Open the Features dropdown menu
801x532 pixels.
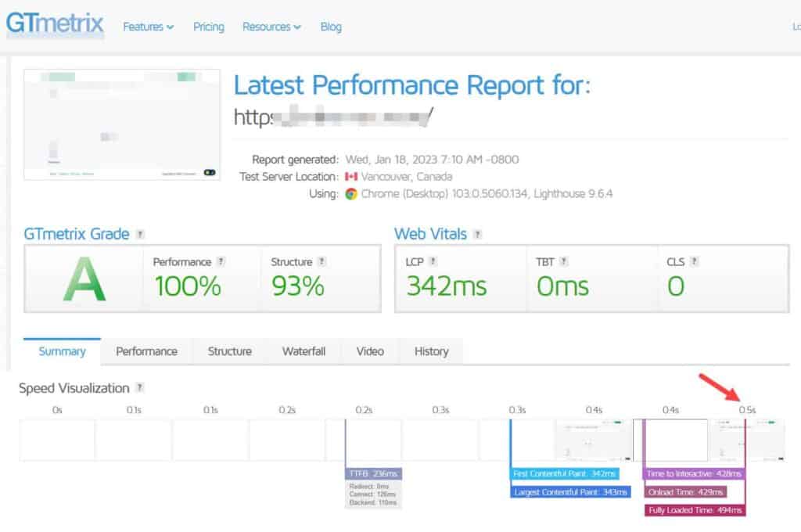coord(148,27)
